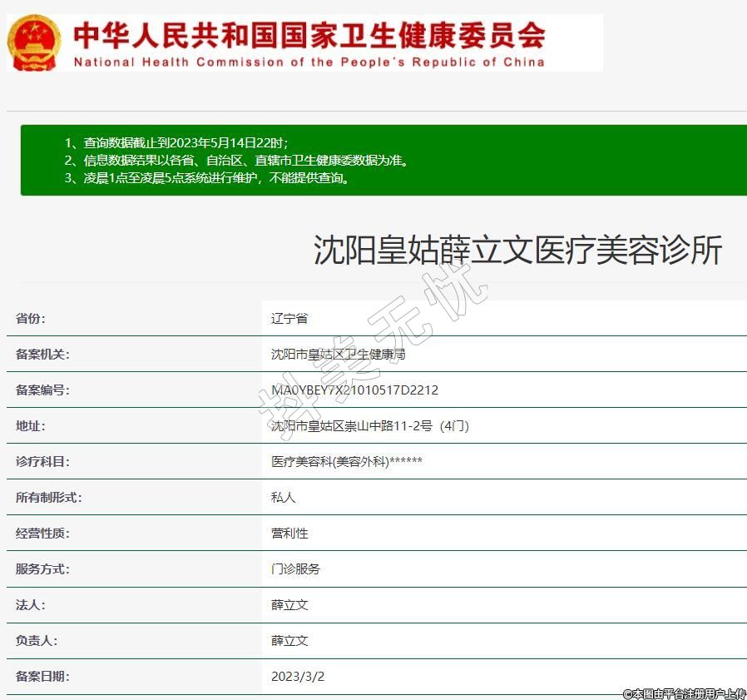This screenshot has height=700, width=747.
Task: Click the 备案编号 field label
Action: point(42,390)
